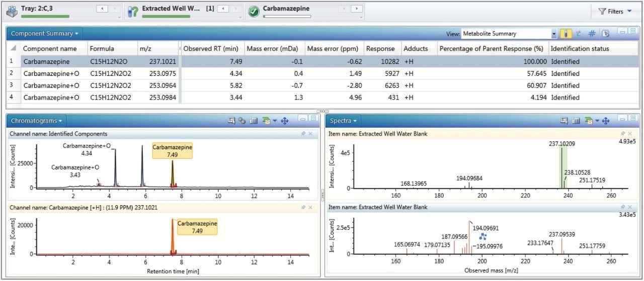Pin the upper Extracted Well Water Blank spectrum
This screenshot has width=644, height=281.
point(623,134)
